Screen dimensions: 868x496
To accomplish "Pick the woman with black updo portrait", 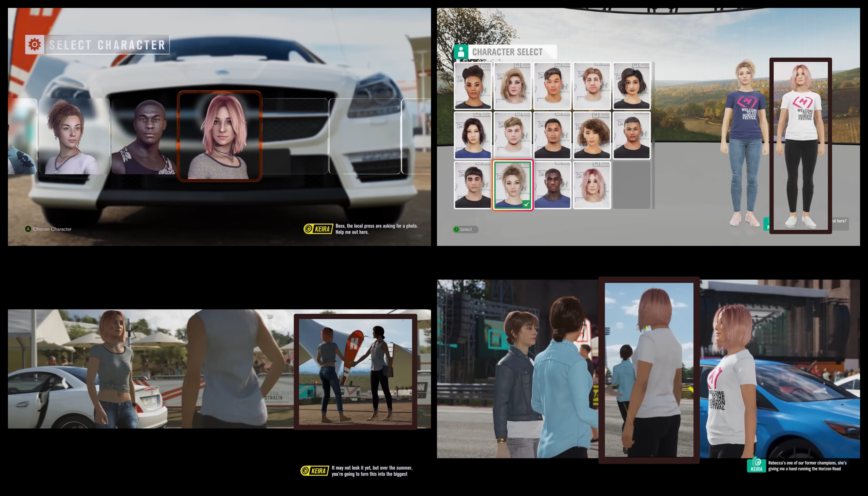I will point(473,86).
